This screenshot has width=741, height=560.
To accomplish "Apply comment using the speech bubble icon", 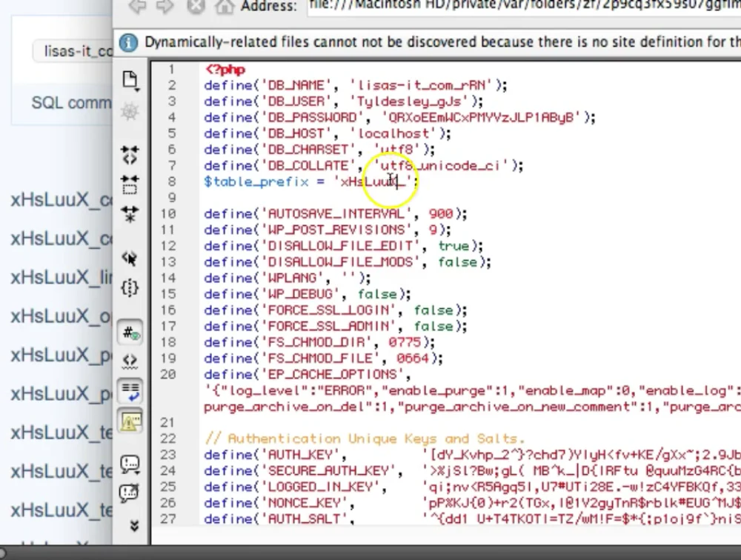I will click(130, 464).
